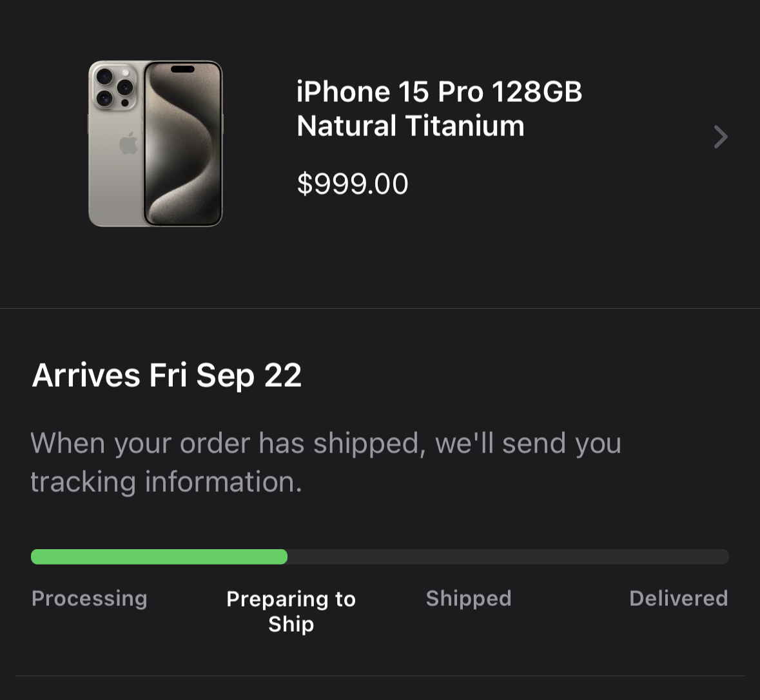
Task: Tap the Arrives Fri Sep 22 heading
Action: pos(167,375)
